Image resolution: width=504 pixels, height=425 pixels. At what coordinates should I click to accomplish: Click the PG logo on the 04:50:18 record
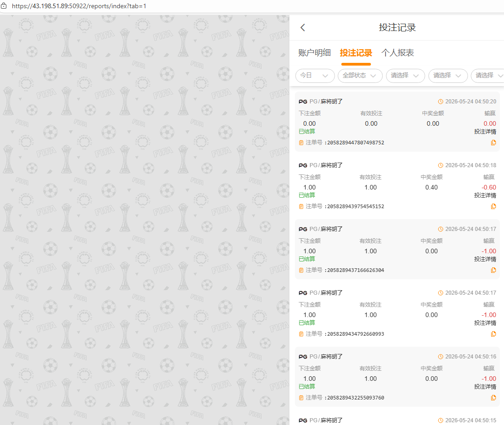(x=303, y=165)
